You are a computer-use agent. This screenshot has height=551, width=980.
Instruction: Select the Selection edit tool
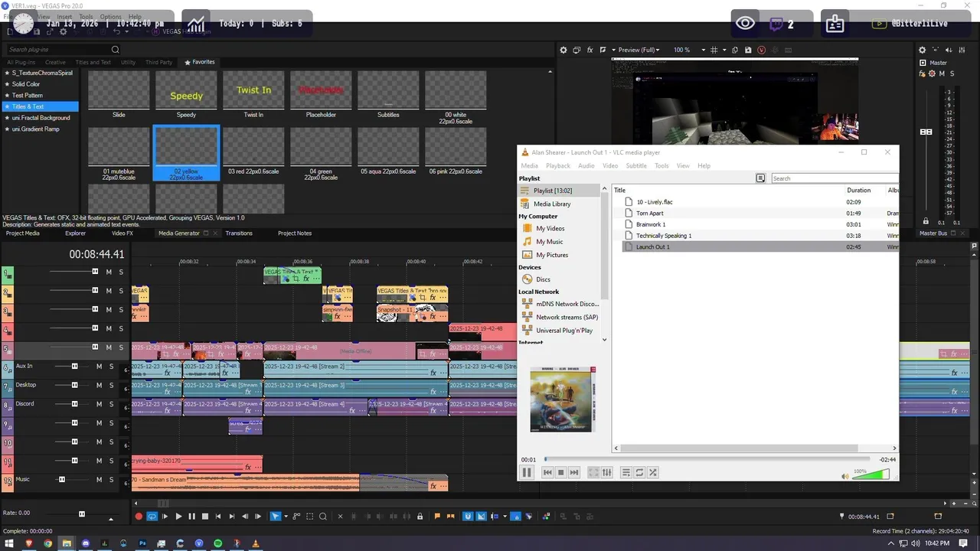(310, 517)
